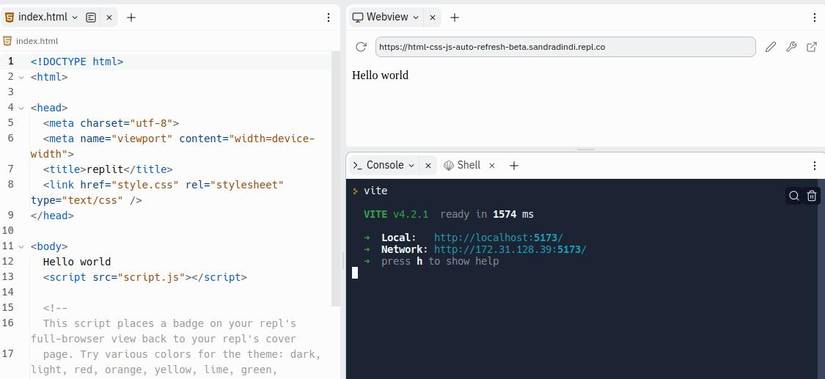
Task: Click the editor vertical scrollbar
Action: click(335, 179)
